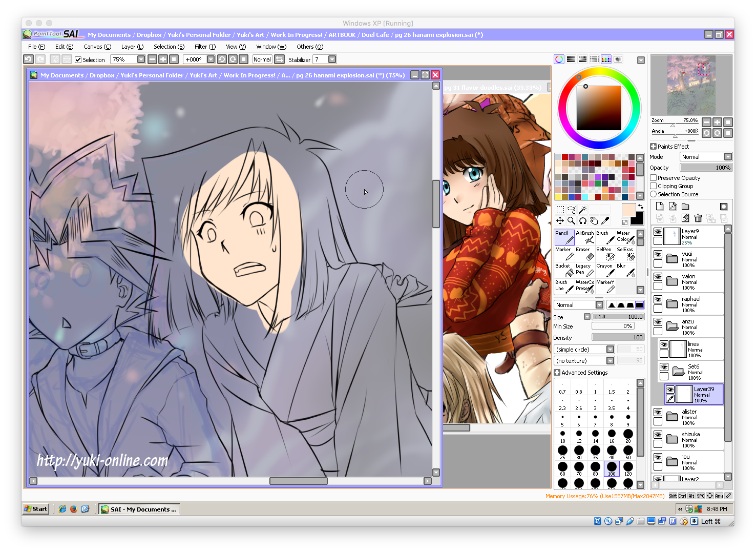This screenshot has height=552, width=756.
Task: Select the Crayon tool
Action: [605, 270]
